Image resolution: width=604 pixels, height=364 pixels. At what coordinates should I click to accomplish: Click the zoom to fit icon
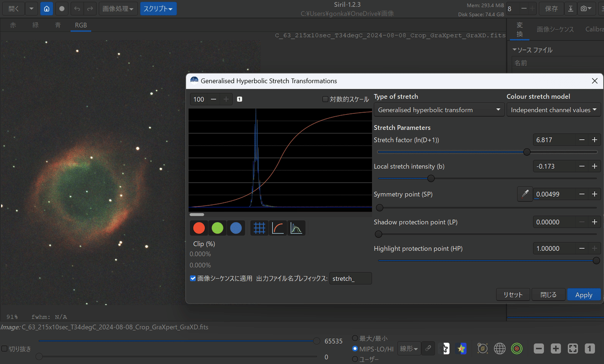[573, 348]
